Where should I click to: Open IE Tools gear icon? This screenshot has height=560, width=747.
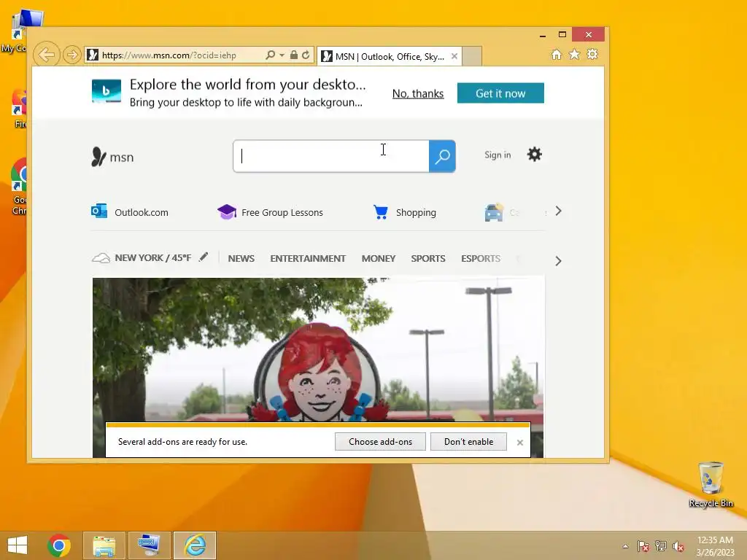(x=592, y=54)
